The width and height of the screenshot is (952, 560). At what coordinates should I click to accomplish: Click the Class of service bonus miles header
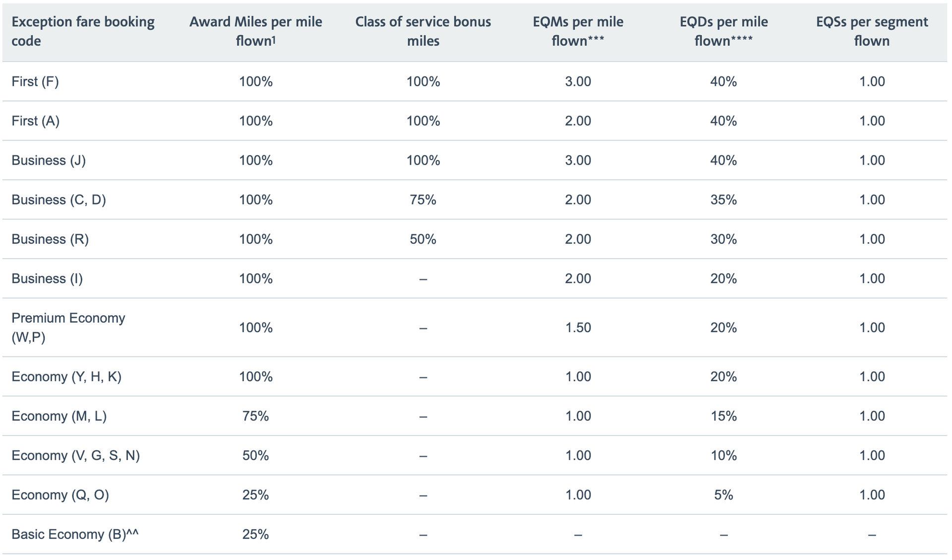[x=423, y=31]
